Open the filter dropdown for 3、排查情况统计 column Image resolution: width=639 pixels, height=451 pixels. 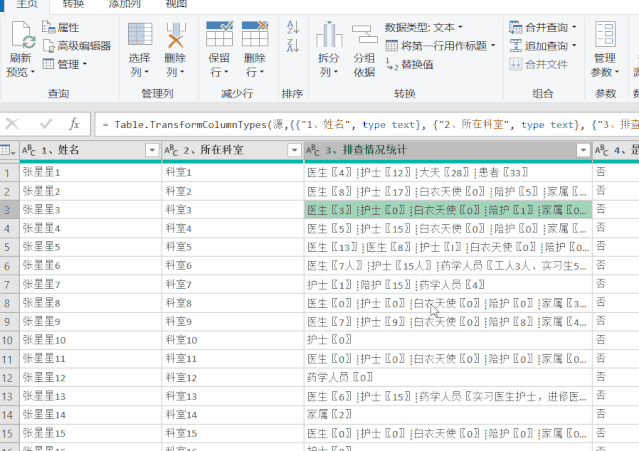pos(583,150)
